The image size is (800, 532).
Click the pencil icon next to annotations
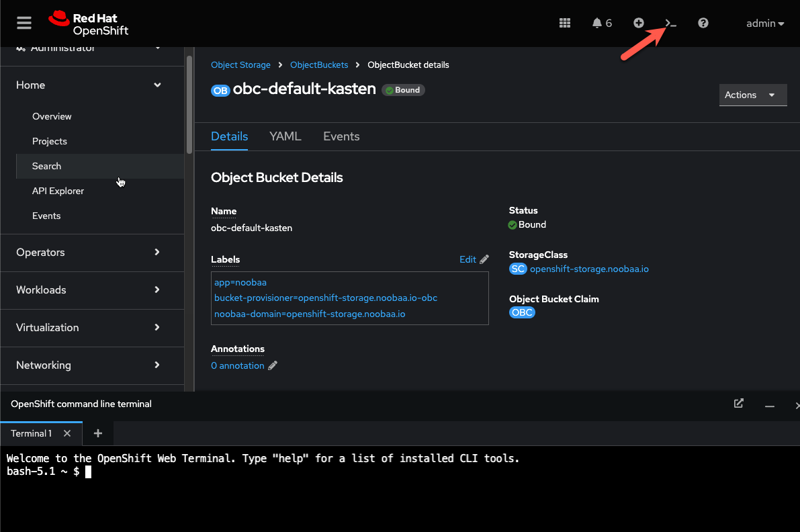click(x=273, y=365)
